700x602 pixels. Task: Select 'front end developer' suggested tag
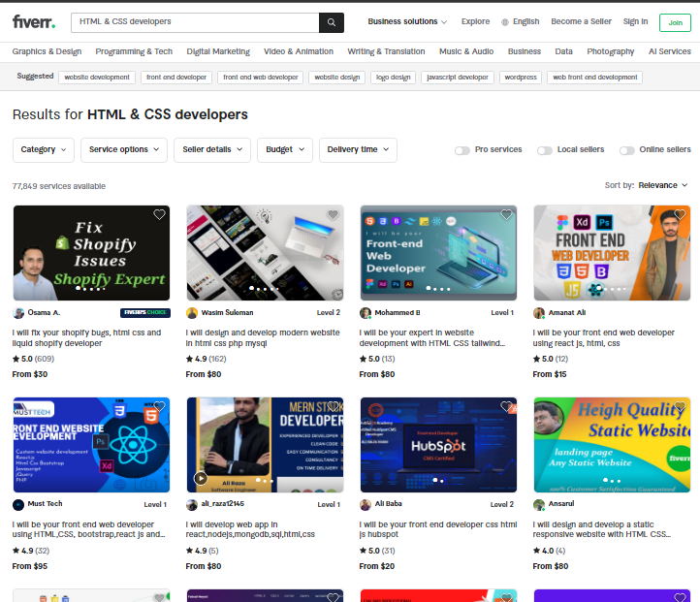point(176,78)
